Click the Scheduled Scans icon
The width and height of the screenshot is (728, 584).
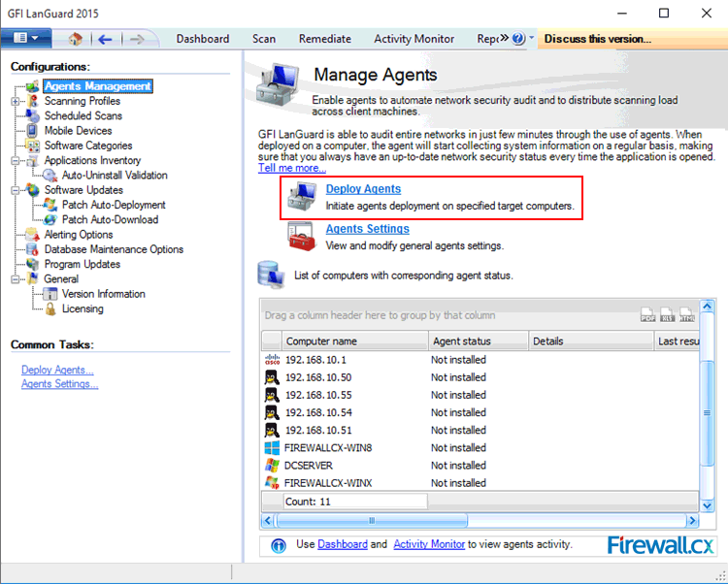click(x=32, y=115)
